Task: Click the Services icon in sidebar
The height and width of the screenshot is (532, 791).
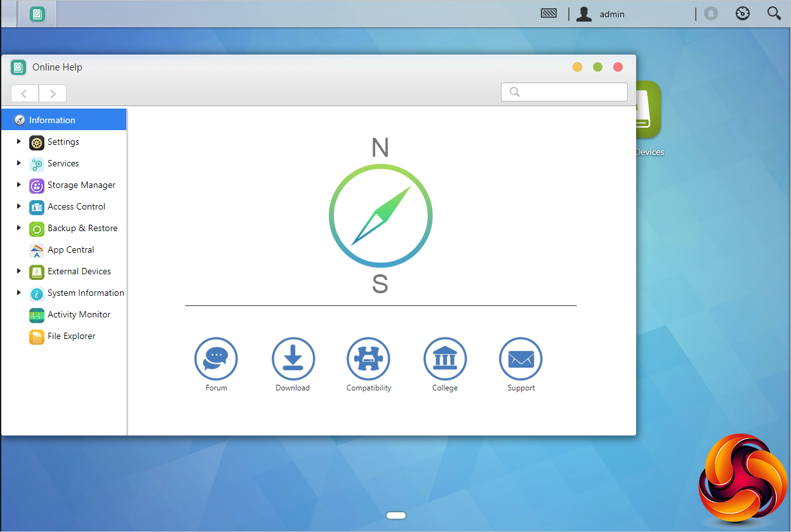Action: [x=37, y=164]
